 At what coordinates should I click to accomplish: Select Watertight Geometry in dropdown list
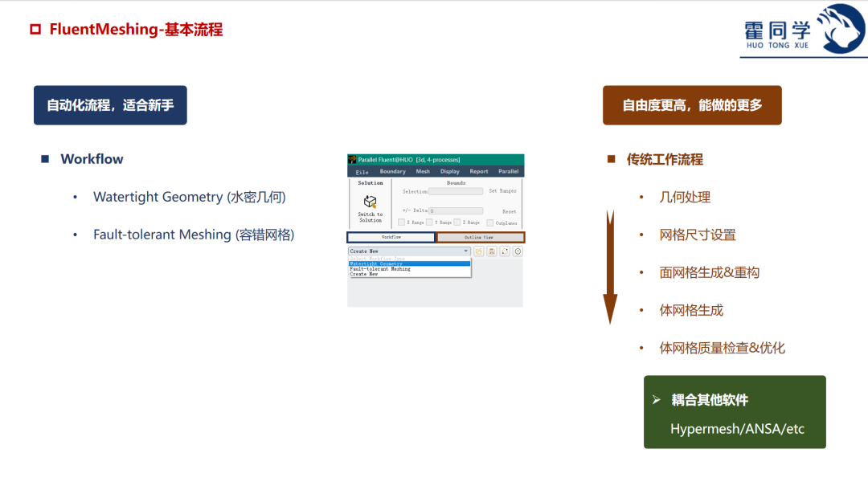(409, 263)
